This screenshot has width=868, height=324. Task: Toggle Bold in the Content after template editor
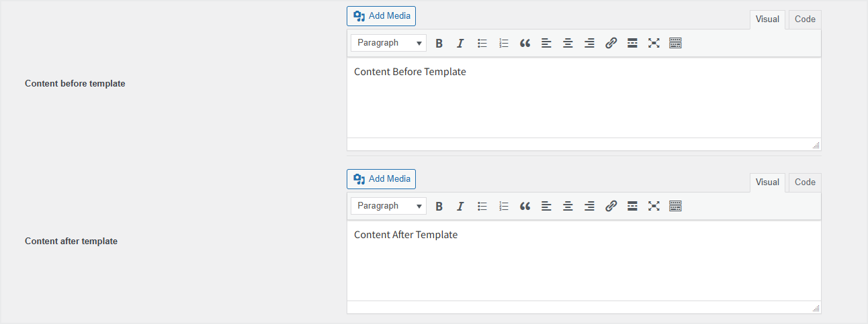[439, 206]
